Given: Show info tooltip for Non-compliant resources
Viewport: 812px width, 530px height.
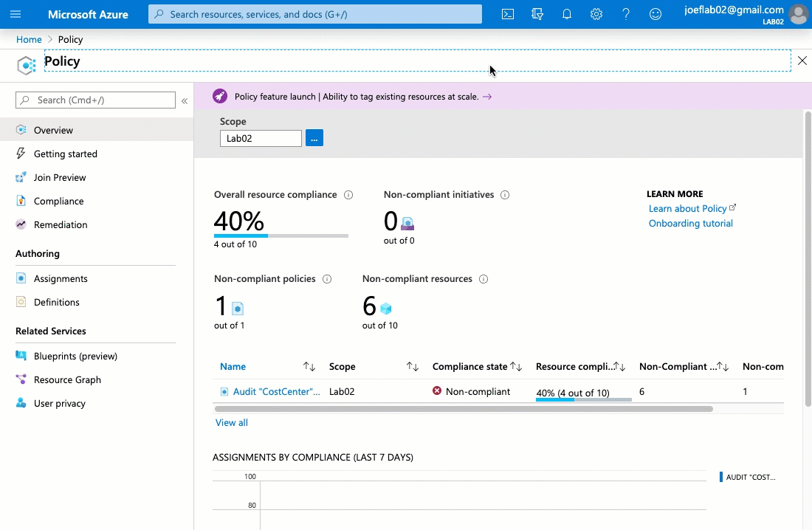Looking at the screenshot, I should pyautogui.click(x=484, y=279).
